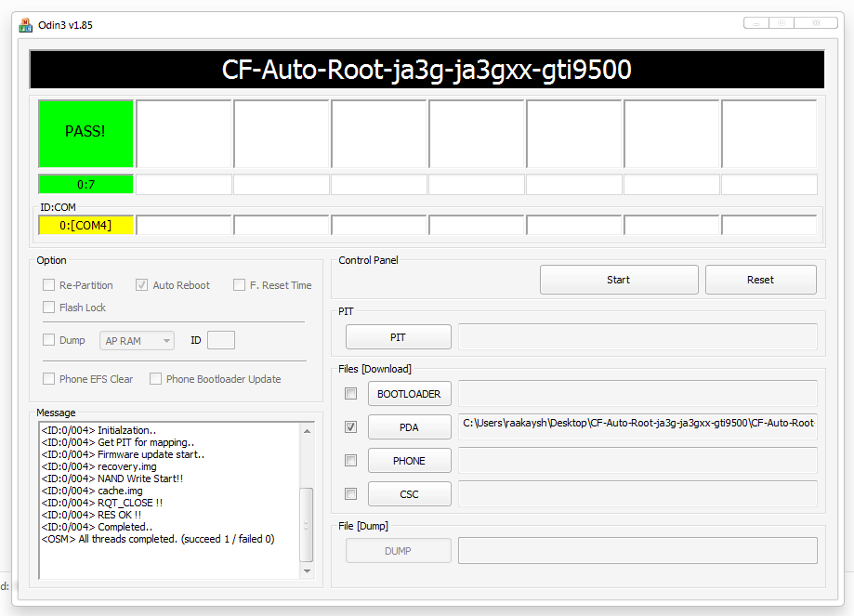
Task: Click the green PASS! status box
Action: coord(86,134)
